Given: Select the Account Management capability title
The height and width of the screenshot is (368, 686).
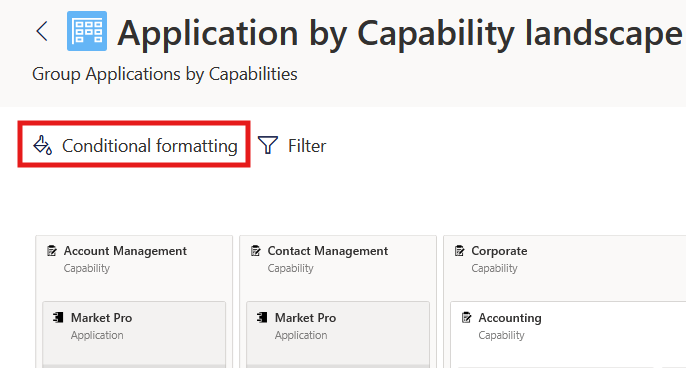Looking at the screenshot, I should (125, 251).
